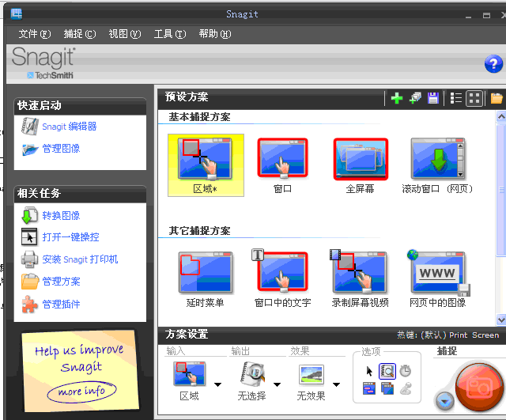Screen dimensions: 506x420
Task: Switch presets to list view
Action: (456, 98)
